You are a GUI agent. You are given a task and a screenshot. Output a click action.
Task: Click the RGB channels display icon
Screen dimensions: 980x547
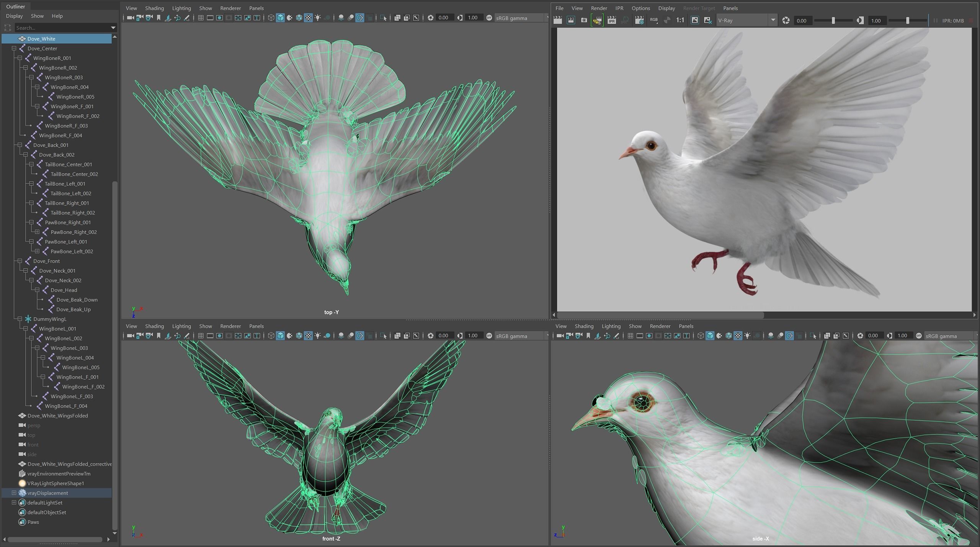[x=654, y=20]
